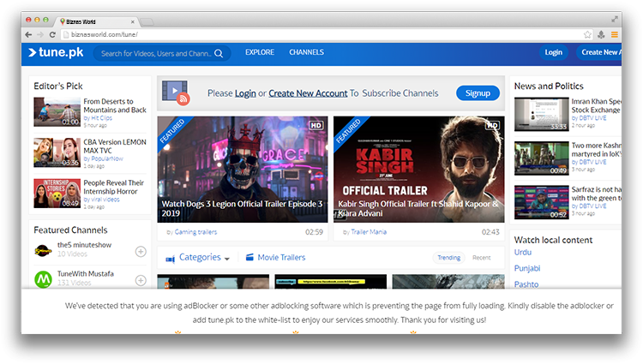Bookmark the page with the star icon
This screenshot has width=643, height=364.
coord(587,34)
